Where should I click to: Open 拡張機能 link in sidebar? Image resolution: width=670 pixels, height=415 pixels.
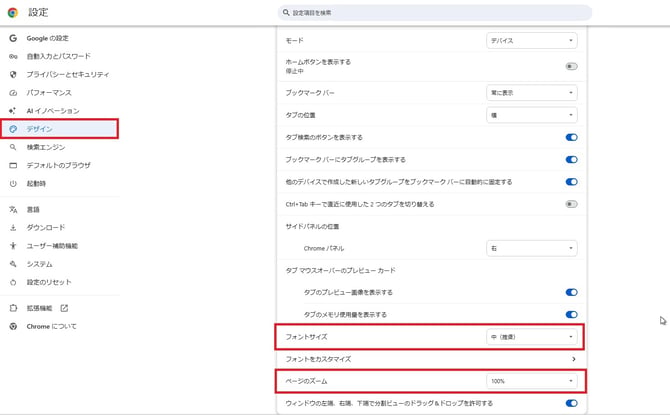(39, 308)
